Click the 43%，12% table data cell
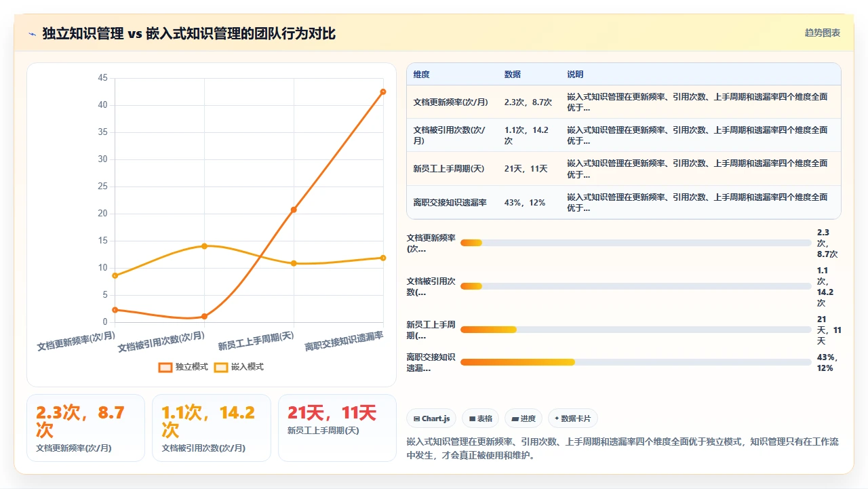Image resolution: width=868 pixels, height=489 pixels. click(x=529, y=202)
